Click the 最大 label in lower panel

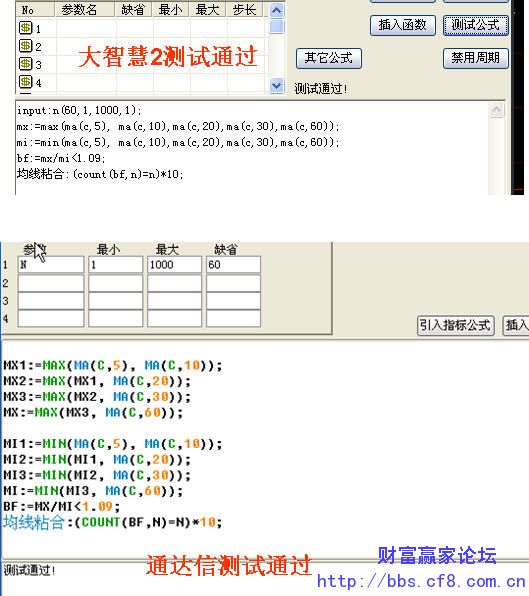[167, 249]
